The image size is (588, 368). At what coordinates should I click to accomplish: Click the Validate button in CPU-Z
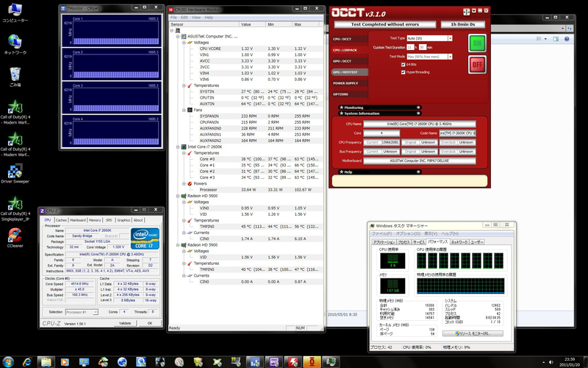125,323
